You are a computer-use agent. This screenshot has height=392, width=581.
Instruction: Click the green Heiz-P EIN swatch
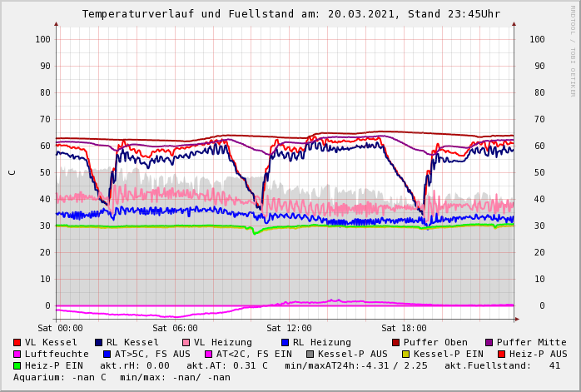[x=17, y=365]
